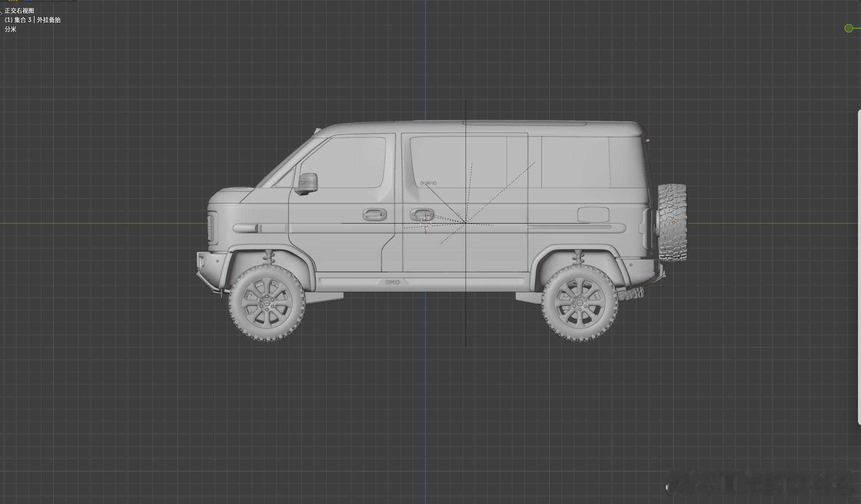
Task: Select the front wheel rim
Action: point(267,303)
